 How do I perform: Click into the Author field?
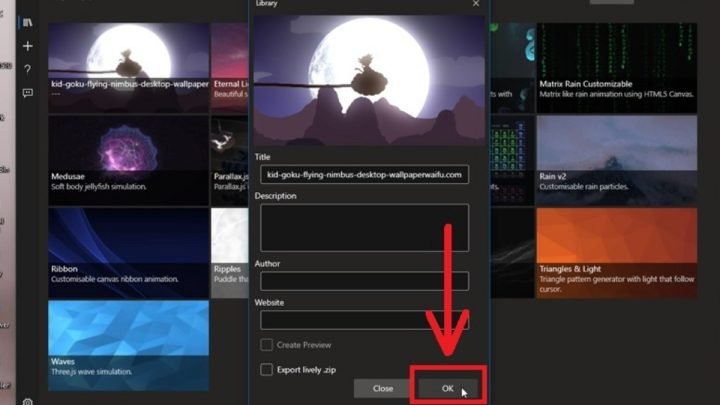pyautogui.click(x=364, y=281)
